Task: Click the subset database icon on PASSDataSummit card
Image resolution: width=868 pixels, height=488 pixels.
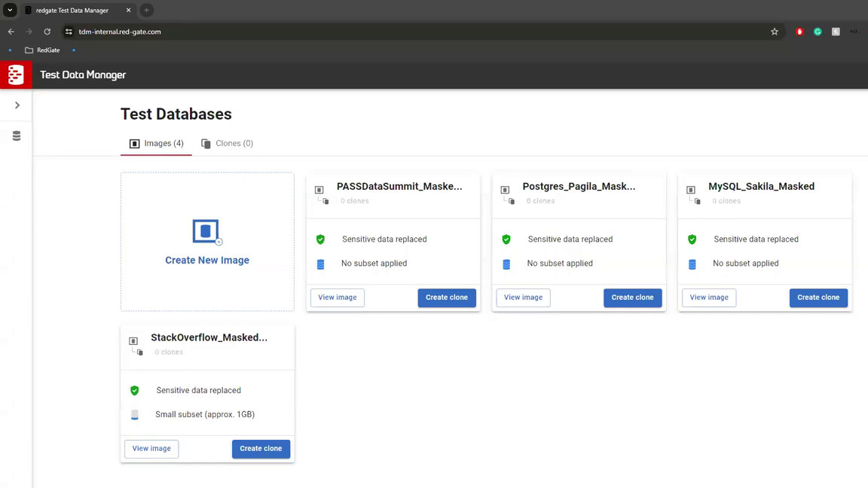Action: (x=320, y=264)
